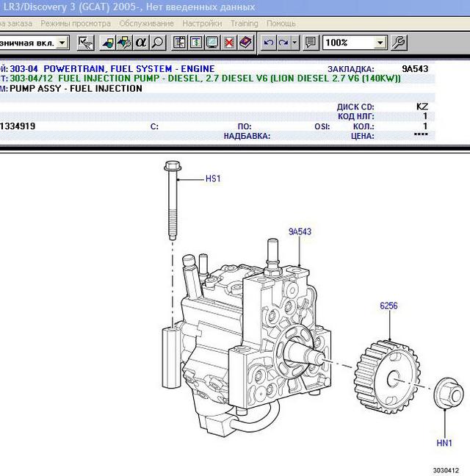The width and height of the screenshot is (470, 476).
Task: Click the 9A543 bookmark value in header
Action: coord(415,69)
